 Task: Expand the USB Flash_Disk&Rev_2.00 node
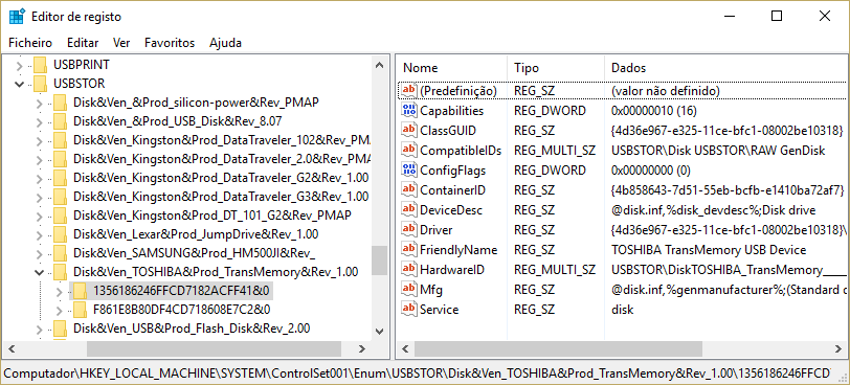(x=39, y=329)
